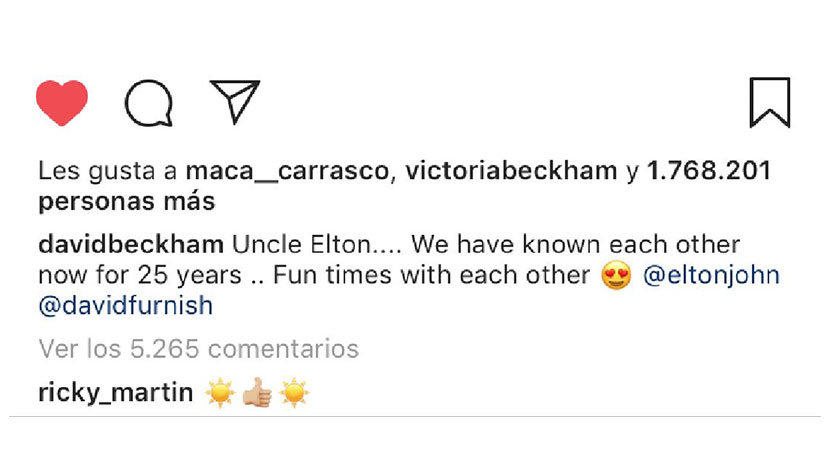Open ricky_martin's profile from the comment
Screen dimensions: 830x467
115,393
